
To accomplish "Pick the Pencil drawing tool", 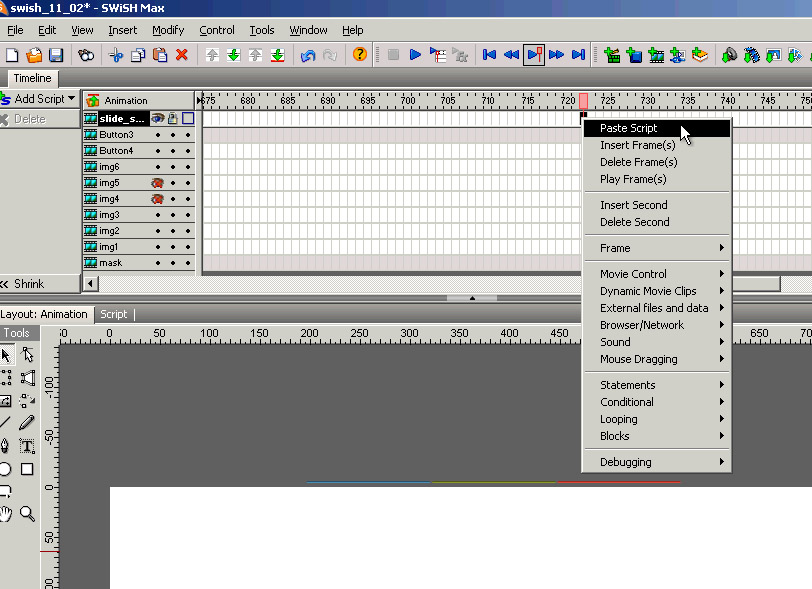I will [27, 423].
